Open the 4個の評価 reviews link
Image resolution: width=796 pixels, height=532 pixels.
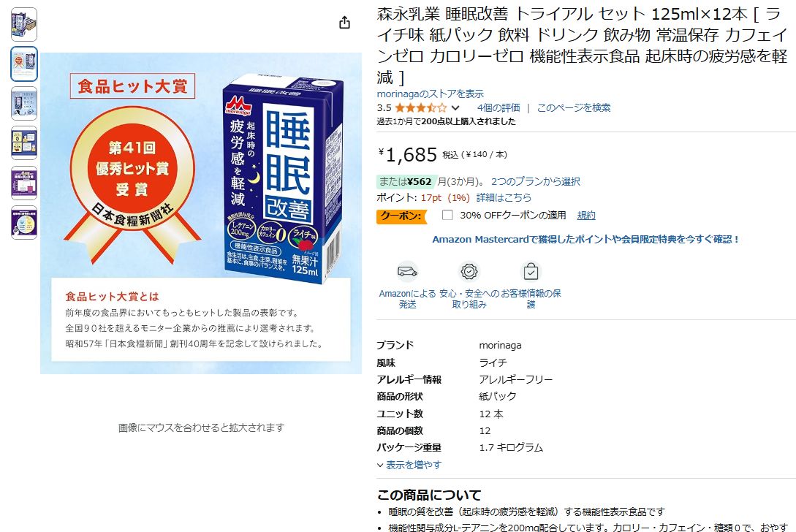point(499,107)
